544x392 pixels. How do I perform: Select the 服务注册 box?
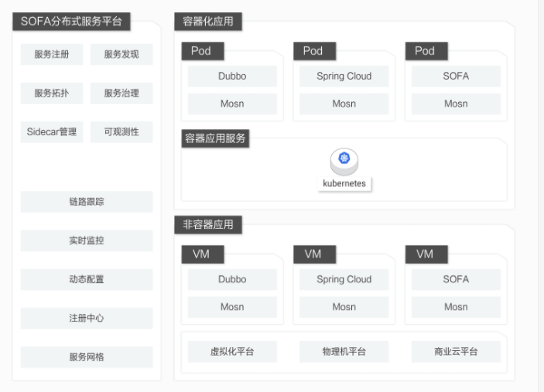point(52,54)
